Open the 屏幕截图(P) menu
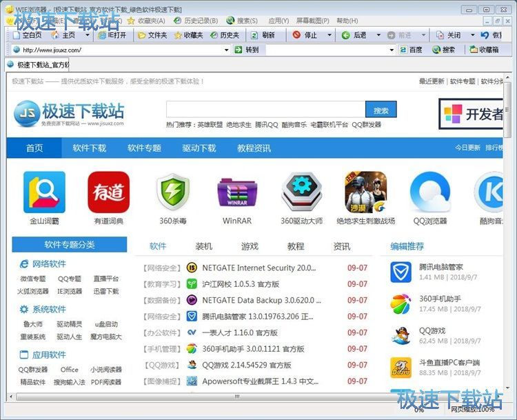 tap(312, 21)
